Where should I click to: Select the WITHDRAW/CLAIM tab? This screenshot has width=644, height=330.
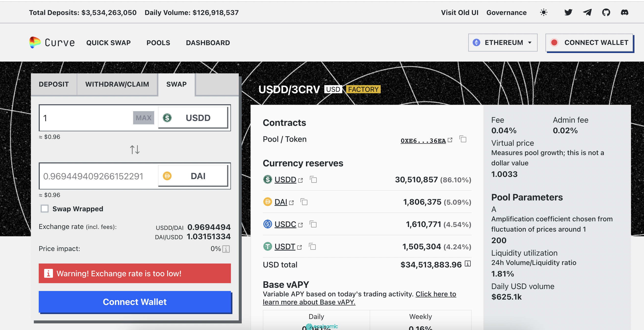[x=117, y=84]
